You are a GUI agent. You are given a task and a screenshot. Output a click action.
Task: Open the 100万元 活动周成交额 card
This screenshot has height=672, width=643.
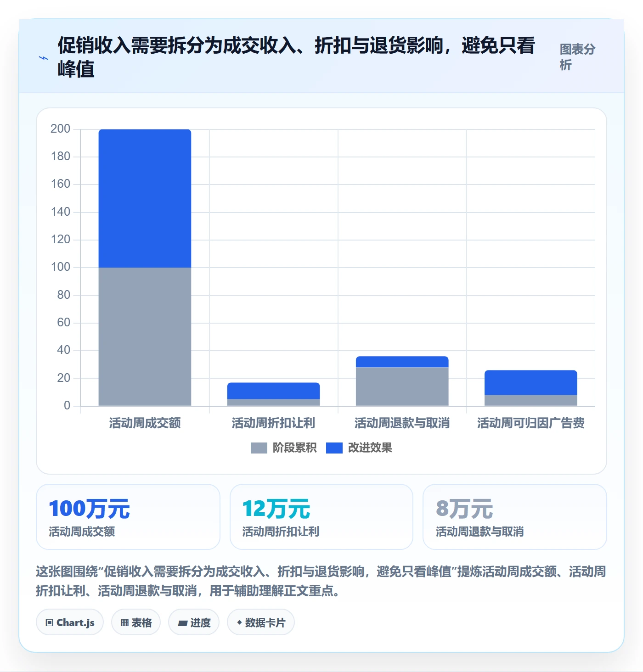(128, 517)
